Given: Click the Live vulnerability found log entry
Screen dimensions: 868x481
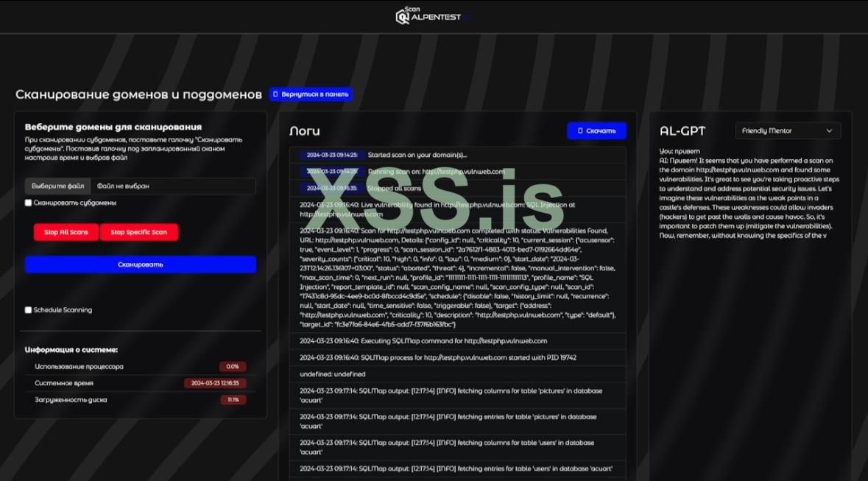Looking at the screenshot, I should click(458, 209).
